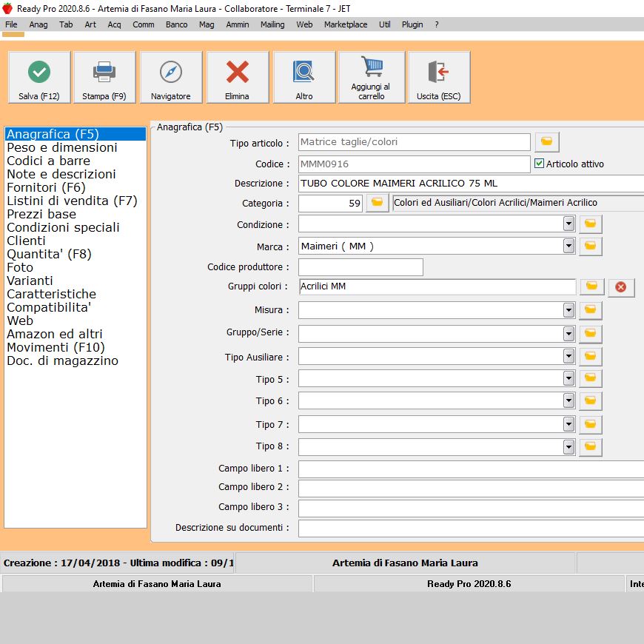This screenshot has width=644, height=644.
Task: Exit using the Uscita (ESC) icon
Action: [x=438, y=73]
